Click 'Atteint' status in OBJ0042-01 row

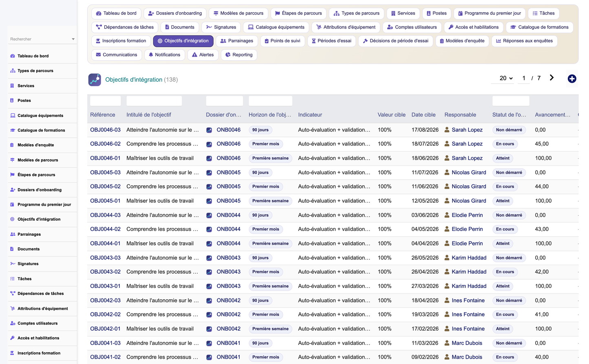coord(503,329)
